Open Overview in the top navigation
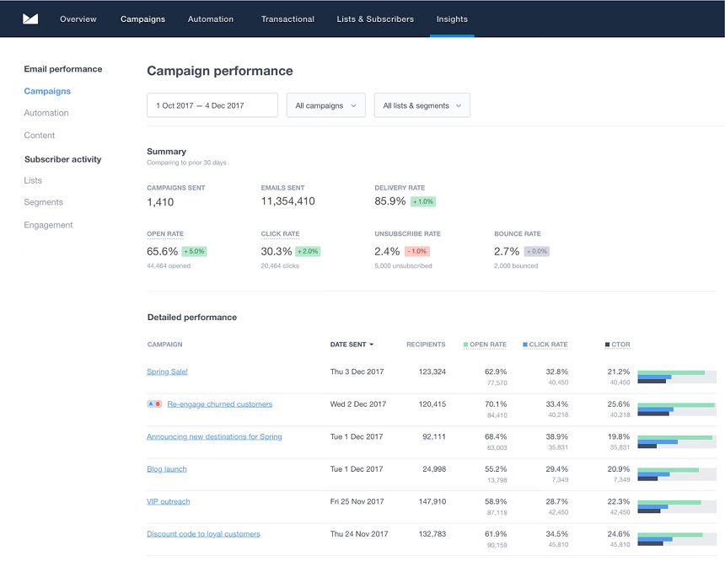 click(78, 19)
